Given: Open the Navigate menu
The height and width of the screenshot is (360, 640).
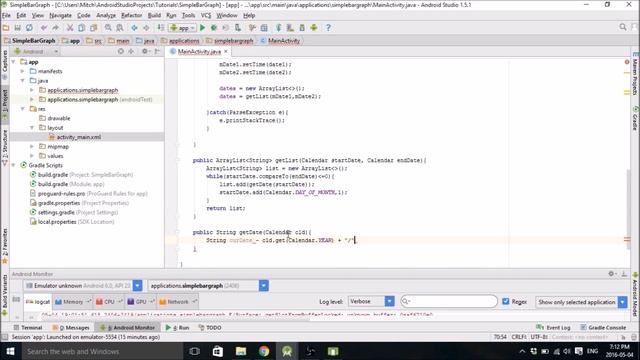Looking at the screenshot, I should [60, 16].
